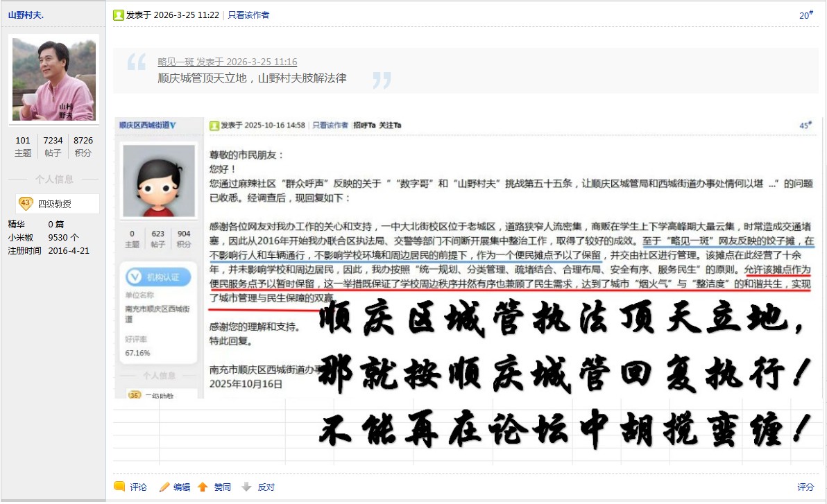Viewport: 827px width, 504px height.
Task: Click the pencil 编辑 edit icon
Action: (x=164, y=487)
